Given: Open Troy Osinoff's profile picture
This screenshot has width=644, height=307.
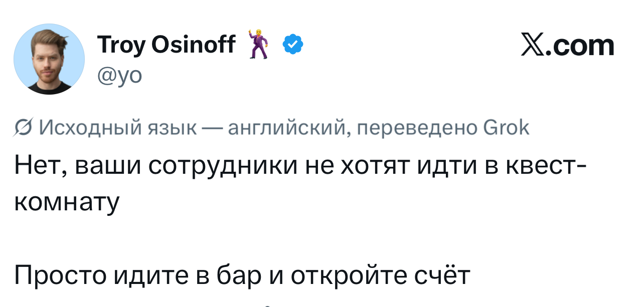Looking at the screenshot, I should [49, 59].
